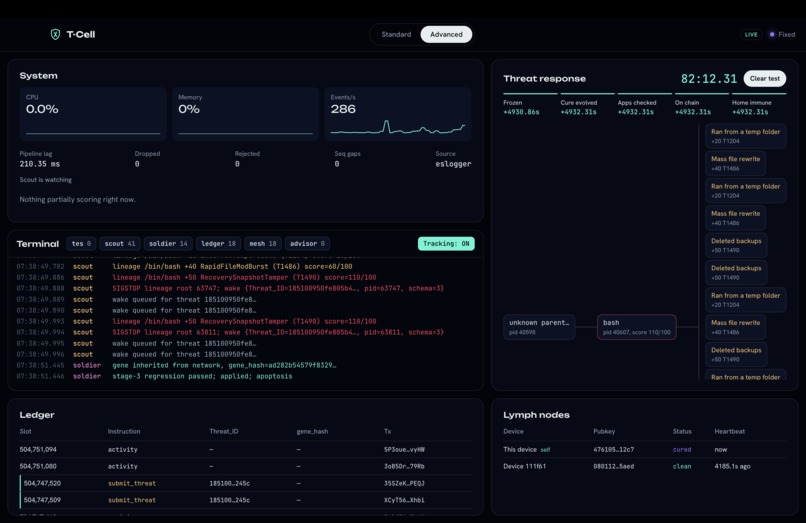The width and height of the screenshot is (806, 523).
Task: Click the T-Cell shield logo icon
Action: 55,34
